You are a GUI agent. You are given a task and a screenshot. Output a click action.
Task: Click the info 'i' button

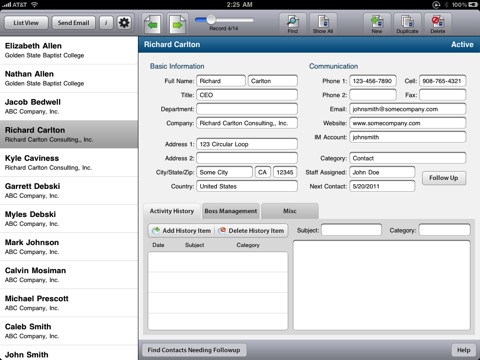106,23
